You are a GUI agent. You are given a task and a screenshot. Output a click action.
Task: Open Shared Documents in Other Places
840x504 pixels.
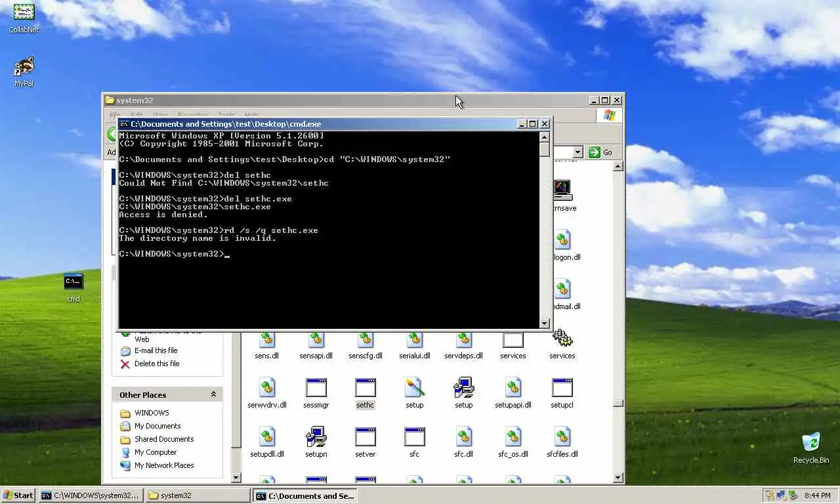point(157,439)
